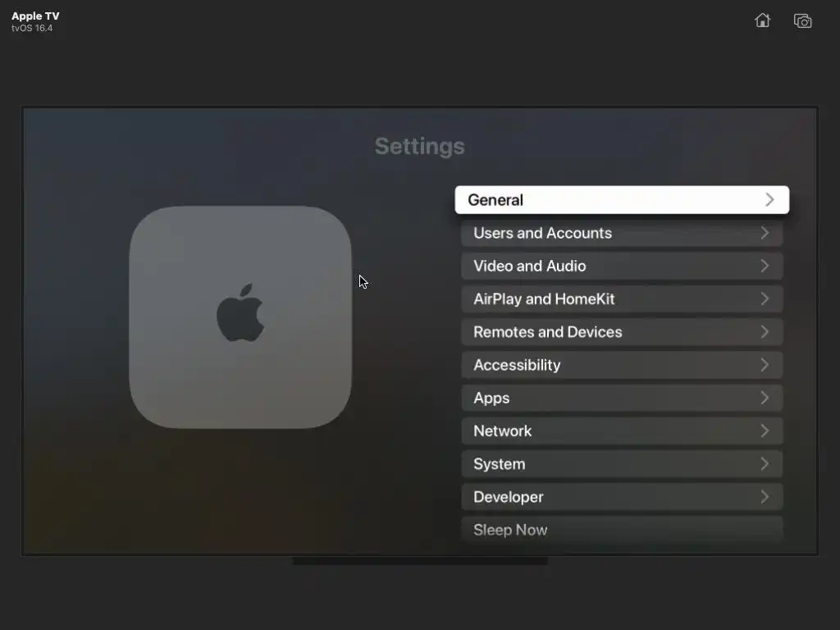This screenshot has width=840, height=630.
Task: Click chevron beside Video and Audio
Action: click(765, 267)
